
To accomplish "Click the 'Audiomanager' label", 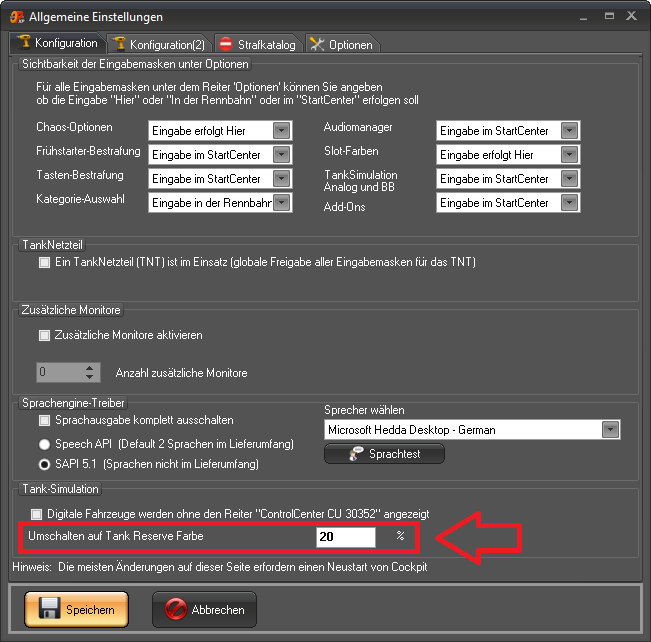I will click(x=358, y=127).
